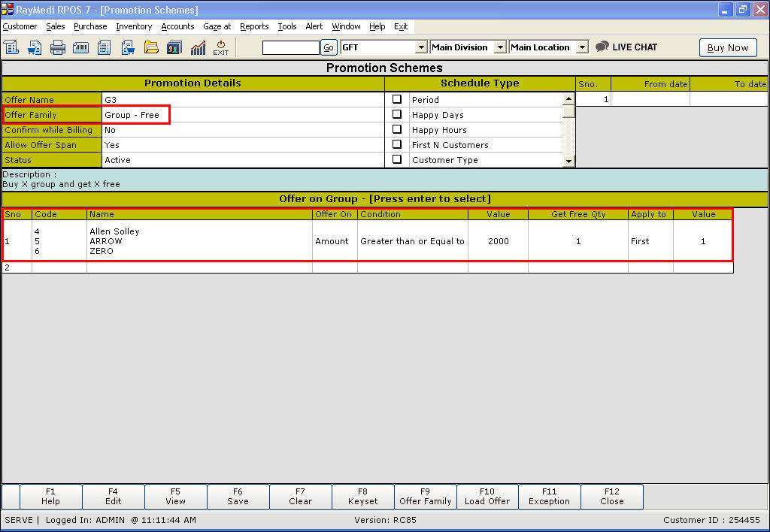The height and width of the screenshot is (532, 770).
Task: Open LIVE CHAT speech bubble
Action: point(626,47)
